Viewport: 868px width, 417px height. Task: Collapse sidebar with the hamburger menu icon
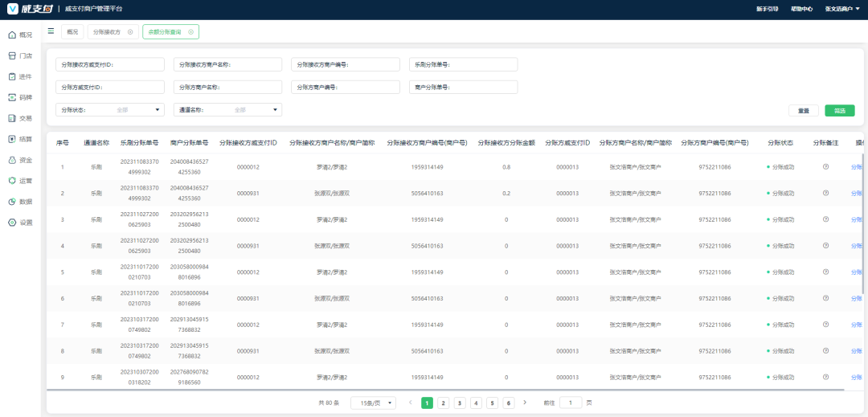[51, 31]
